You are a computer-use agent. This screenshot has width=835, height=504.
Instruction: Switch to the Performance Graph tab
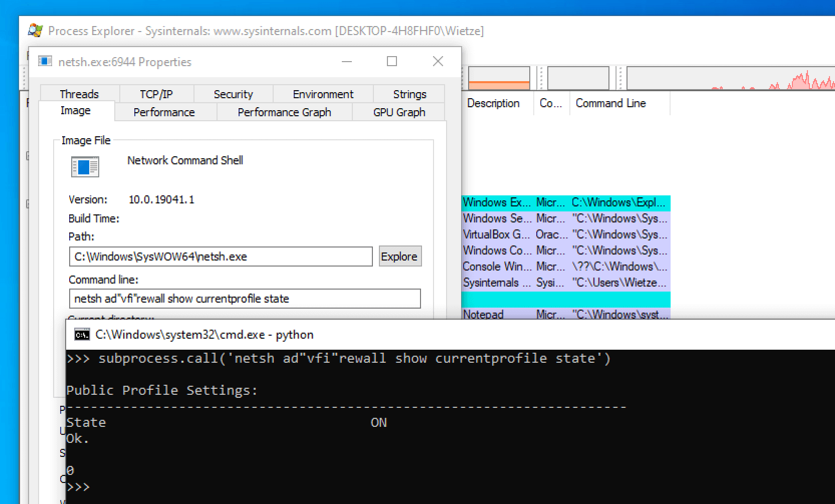click(284, 112)
